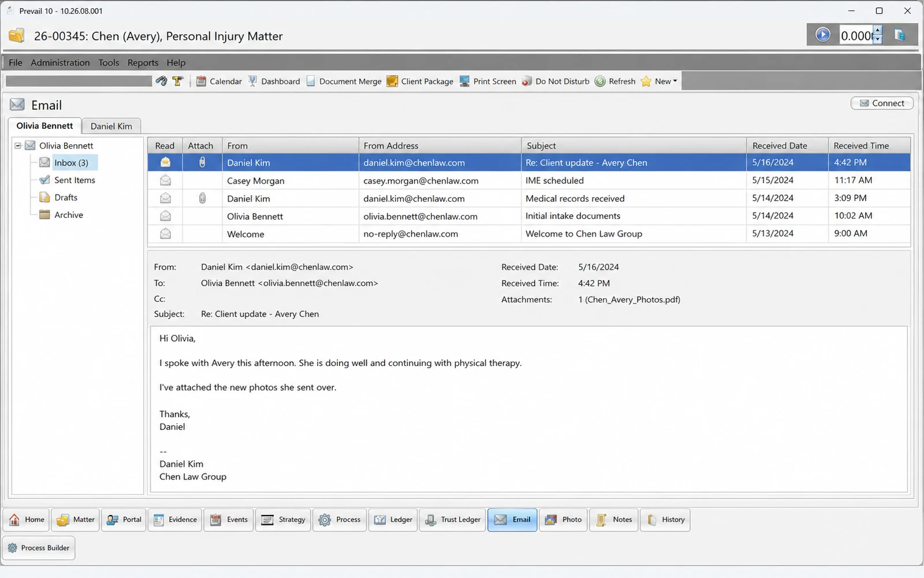The image size is (924, 578).
Task: Launch Document Merge
Action: (344, 81)
